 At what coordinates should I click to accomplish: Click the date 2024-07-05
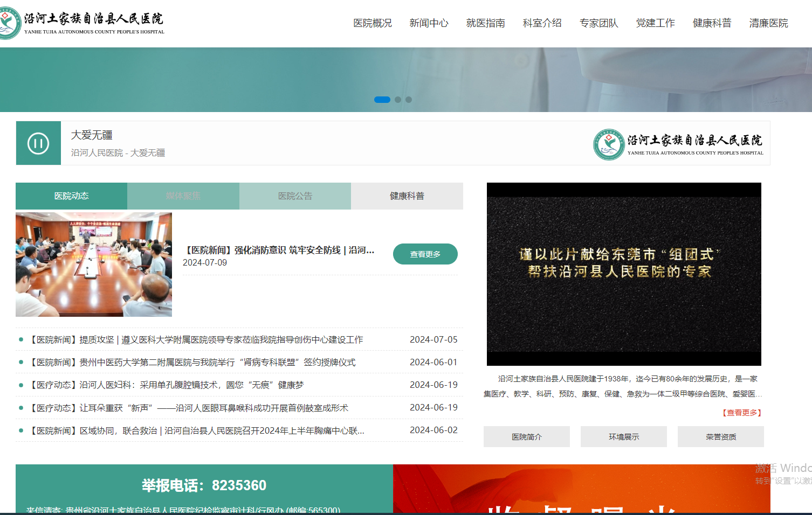pyautogui.click(x=433, y=340)
